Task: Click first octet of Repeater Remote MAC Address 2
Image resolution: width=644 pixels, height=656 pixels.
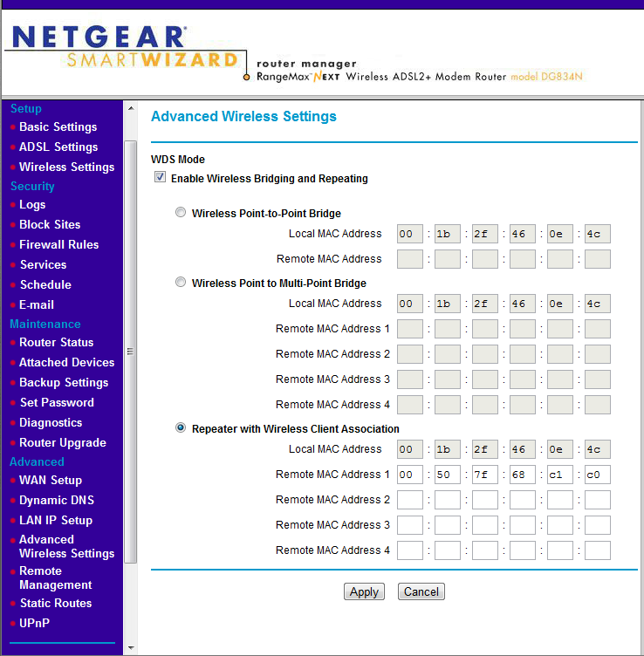Action: tap(409, 500)
